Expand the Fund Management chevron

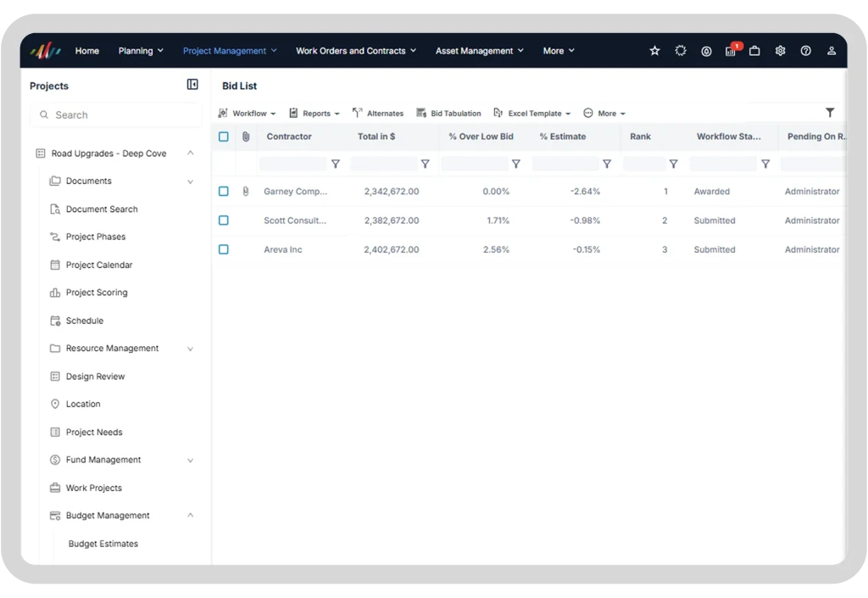pos(191,460)
